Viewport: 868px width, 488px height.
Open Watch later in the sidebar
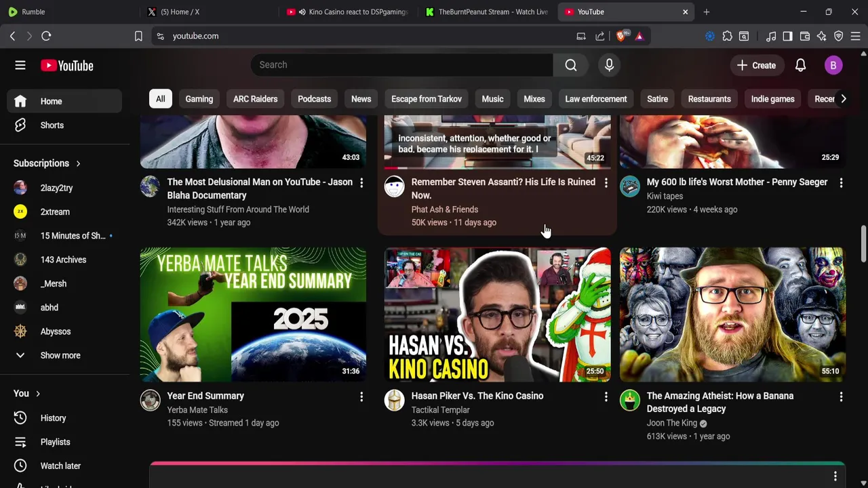64,466
